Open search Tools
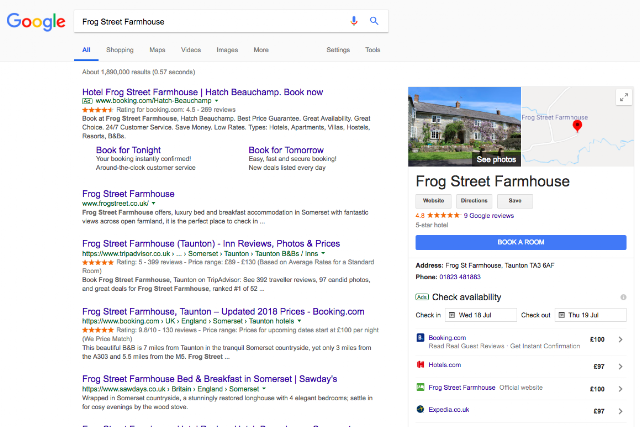The width and height of the screenshot is (640, 427). pyautogui.click(x=373, y=50)
